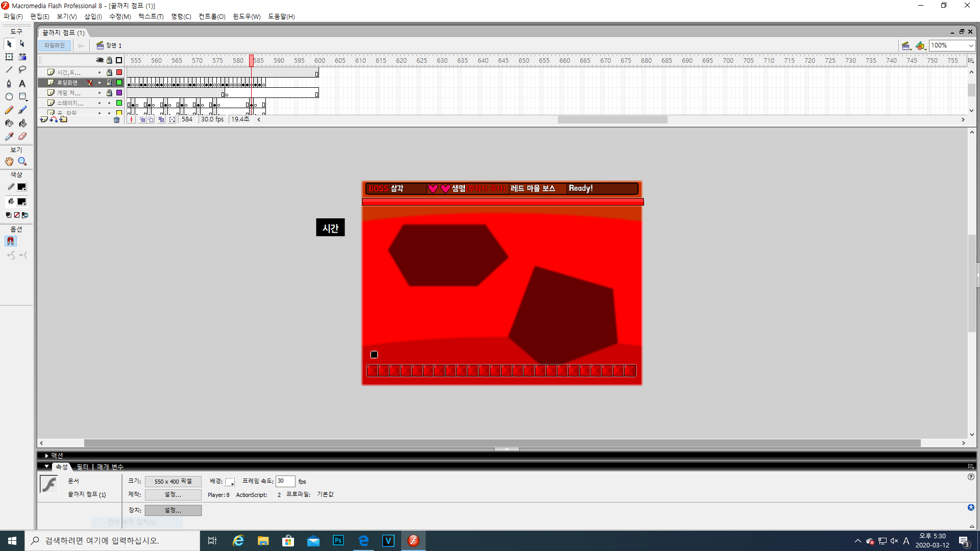Open the 삽입(I) menu
Image resolution: width=980 pixels, height=551 pixels.
[93, 16]
